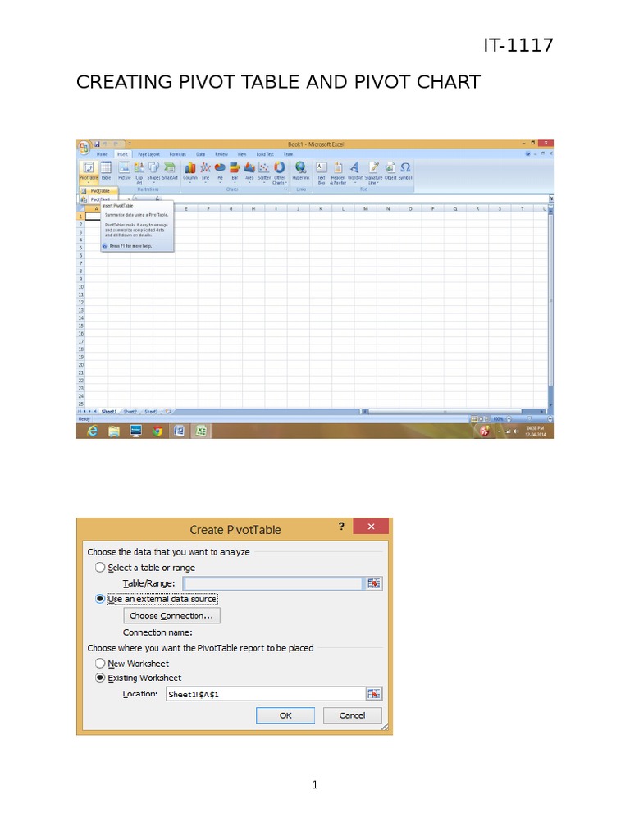This screenshot has height=840, width=630.
Task: Insert a SmartArt graphic
Action: [x=170, y=171]
